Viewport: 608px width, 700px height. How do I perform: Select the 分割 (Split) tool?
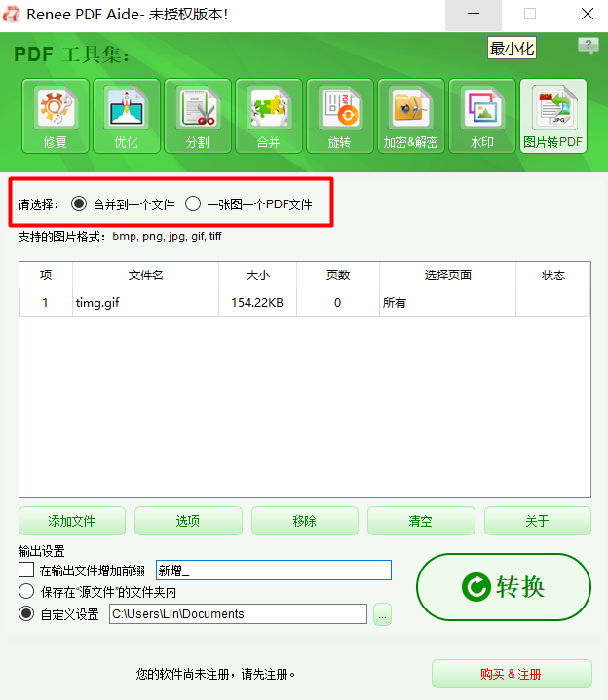tap(198, 116)
